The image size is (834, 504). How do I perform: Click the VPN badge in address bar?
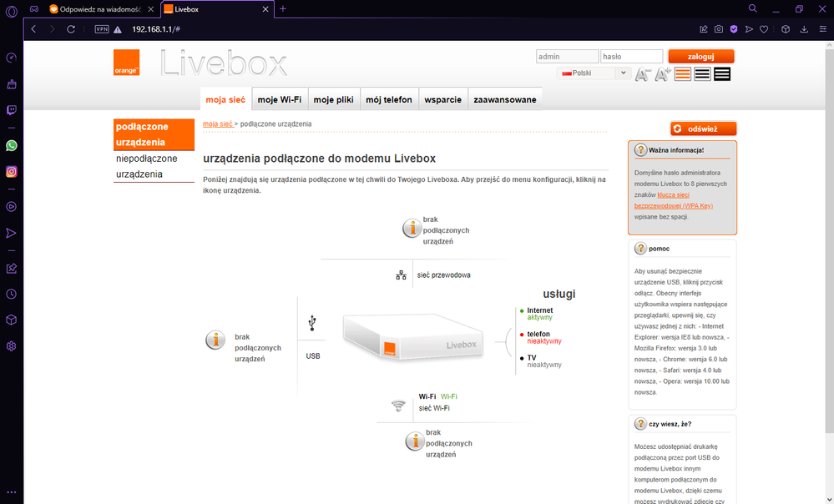pyautogui.click(x=102, y=29)
